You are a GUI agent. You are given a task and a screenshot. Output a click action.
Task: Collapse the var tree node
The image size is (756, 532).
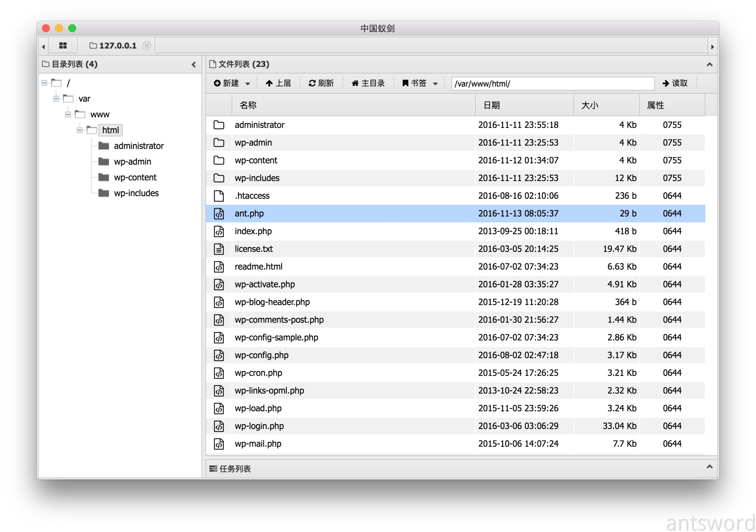point(56,99)
